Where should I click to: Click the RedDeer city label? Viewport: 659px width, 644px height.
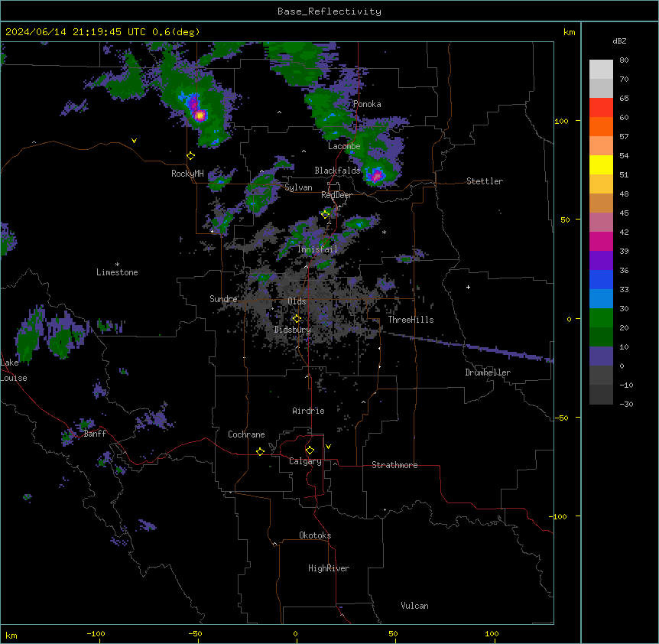(x=336, y=195)
